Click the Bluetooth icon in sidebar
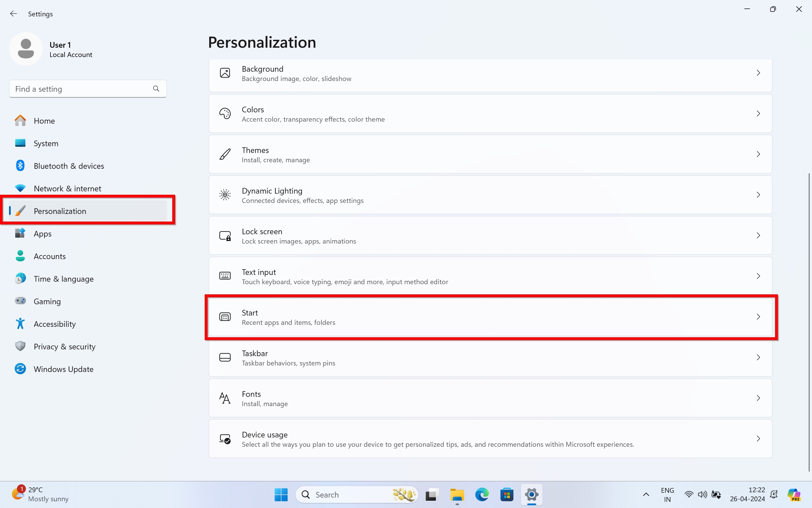The height and width of the screenshot is (508, 812). click(x=20, y=166)
